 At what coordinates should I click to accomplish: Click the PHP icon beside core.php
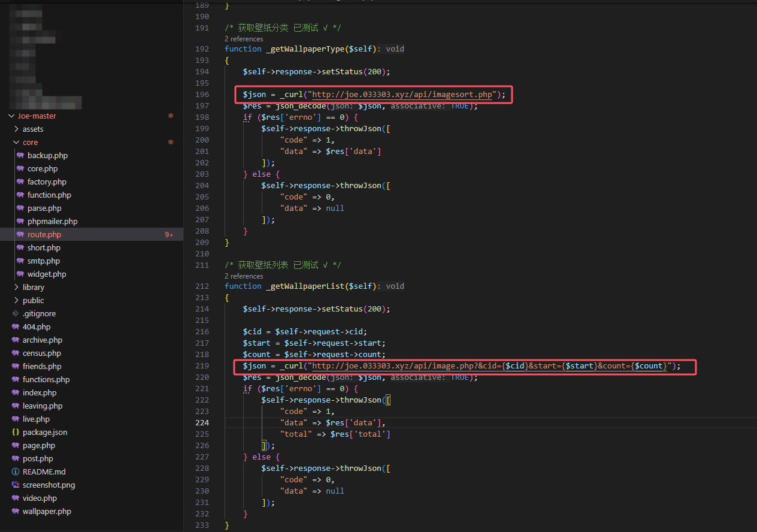21,168
